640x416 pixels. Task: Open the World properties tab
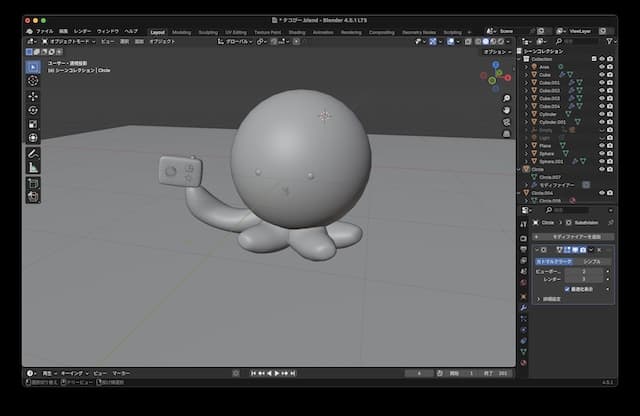[524, 283]
